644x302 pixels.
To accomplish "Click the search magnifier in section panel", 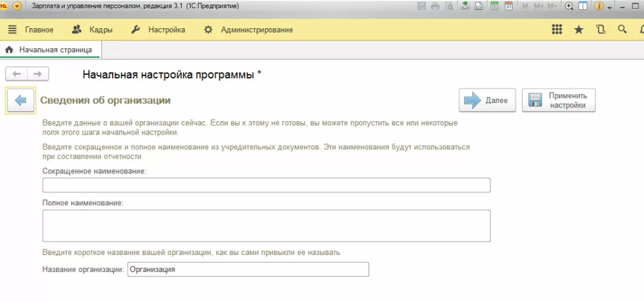I will point(622,29).
